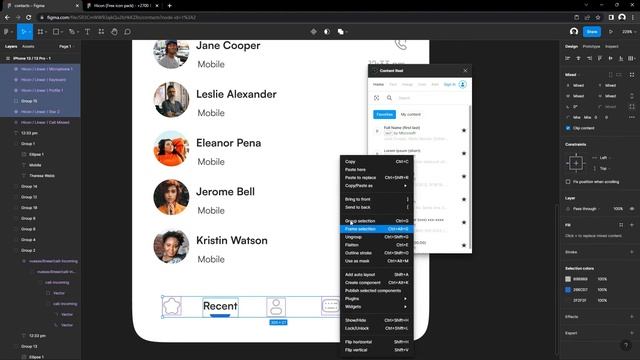Toggle the Independent corners icon
This screenshot has width=640, height=360.
coord(632,107)
